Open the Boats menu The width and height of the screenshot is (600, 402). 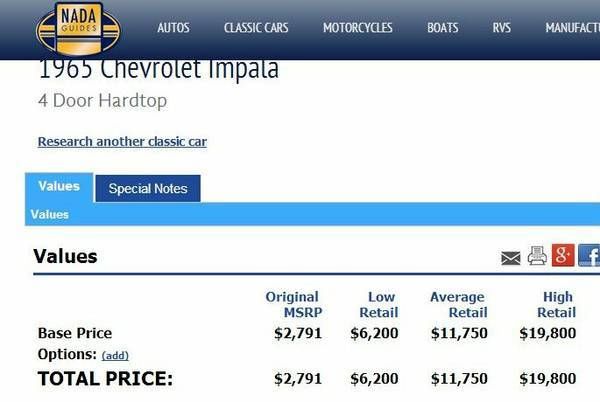tap(442, 28)
